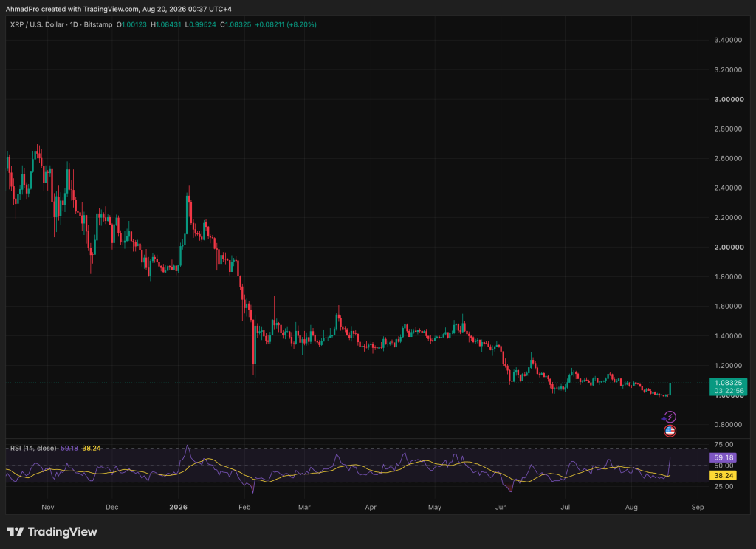Image resolution: width=756 pixels, height=549 pixels.
Task: Select the close value C1.08325 in legend
Action: pos(236,24)
